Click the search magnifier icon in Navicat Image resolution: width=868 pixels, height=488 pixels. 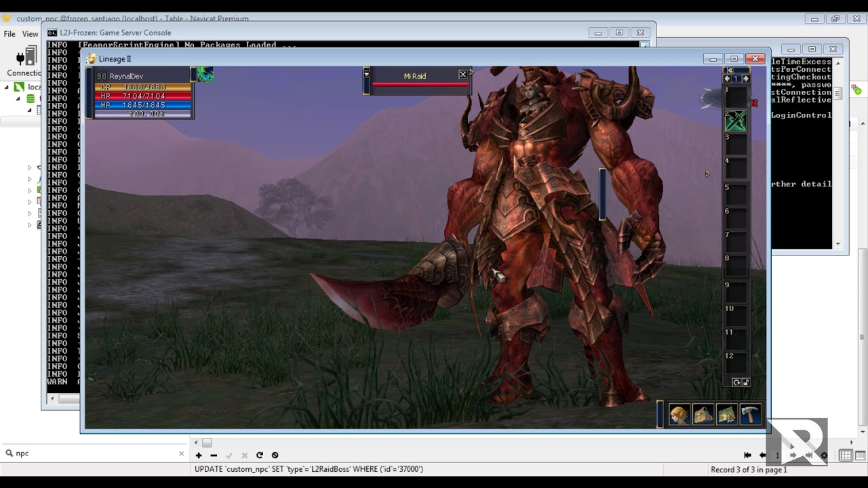[9, 453]
